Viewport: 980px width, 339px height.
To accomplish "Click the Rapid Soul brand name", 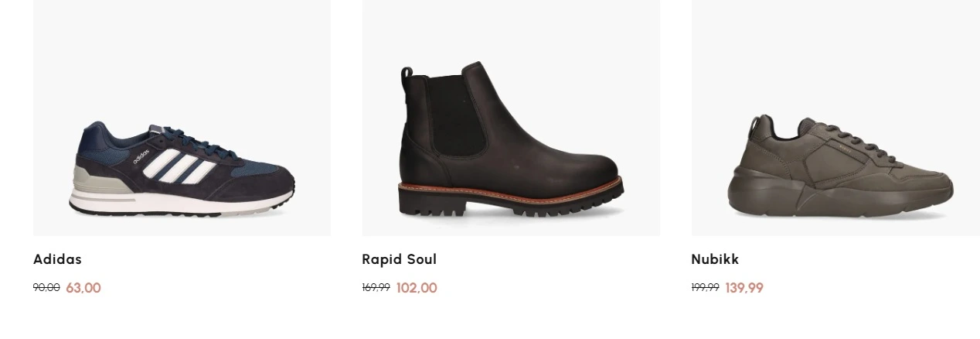I will [399, 259].
